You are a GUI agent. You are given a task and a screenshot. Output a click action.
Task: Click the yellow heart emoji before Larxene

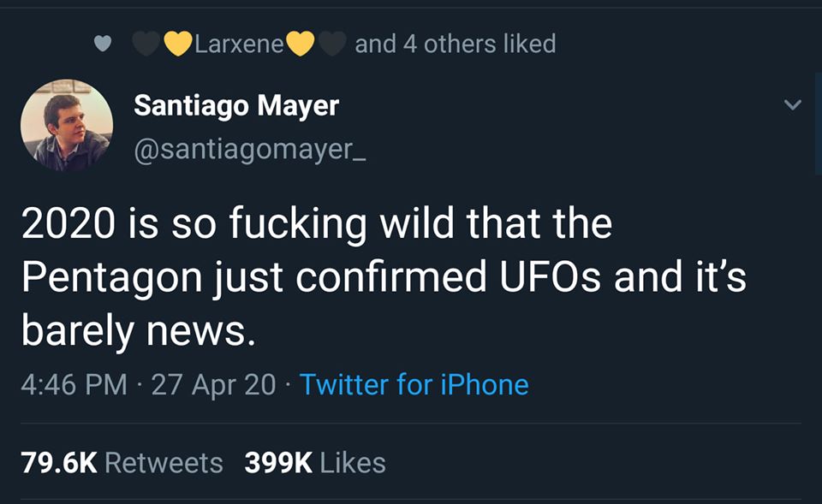pos(177,44)
